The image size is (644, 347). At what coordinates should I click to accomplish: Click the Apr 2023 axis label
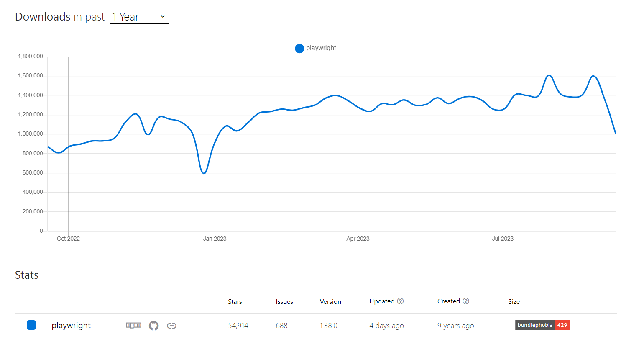coord(358,239)
